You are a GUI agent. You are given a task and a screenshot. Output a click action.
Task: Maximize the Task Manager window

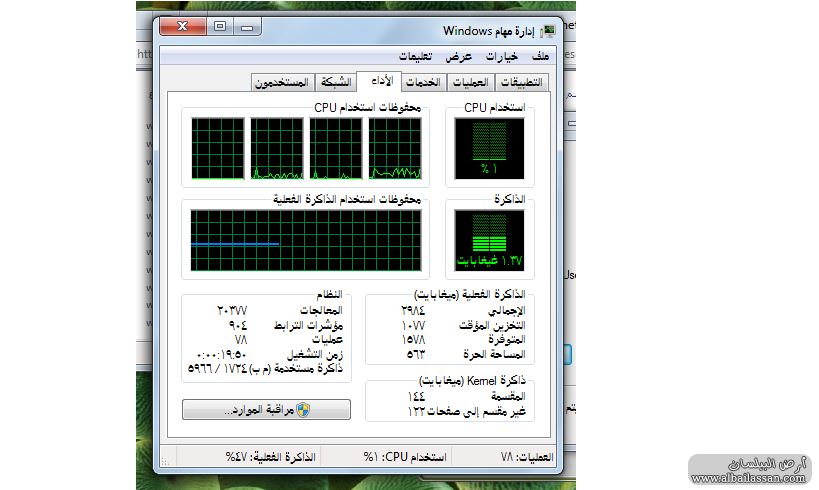[220, 26]
